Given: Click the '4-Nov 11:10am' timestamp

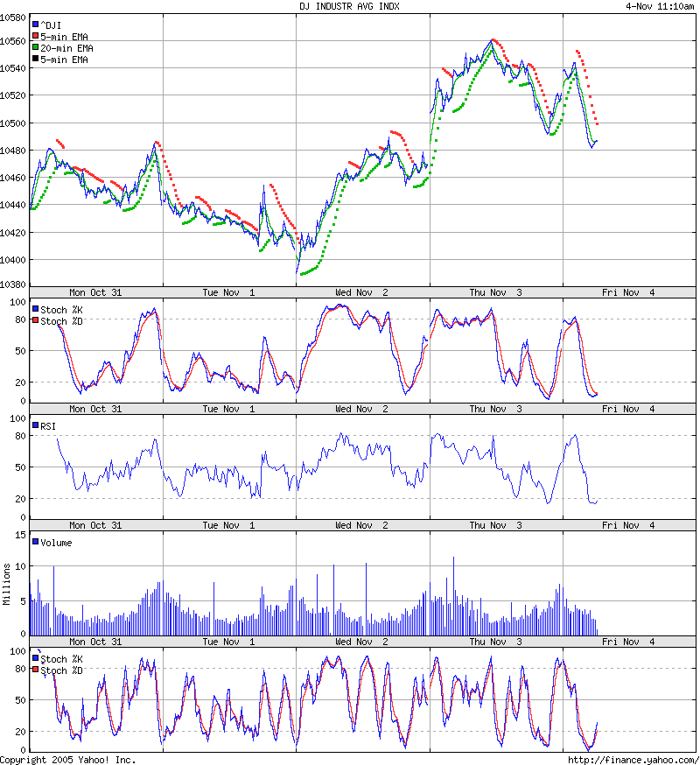Looking at the screenshot, I should pos(660,6).
